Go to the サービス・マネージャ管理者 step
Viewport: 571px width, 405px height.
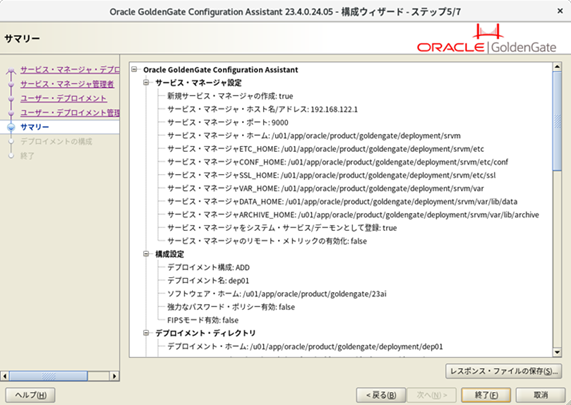point(67,84)
